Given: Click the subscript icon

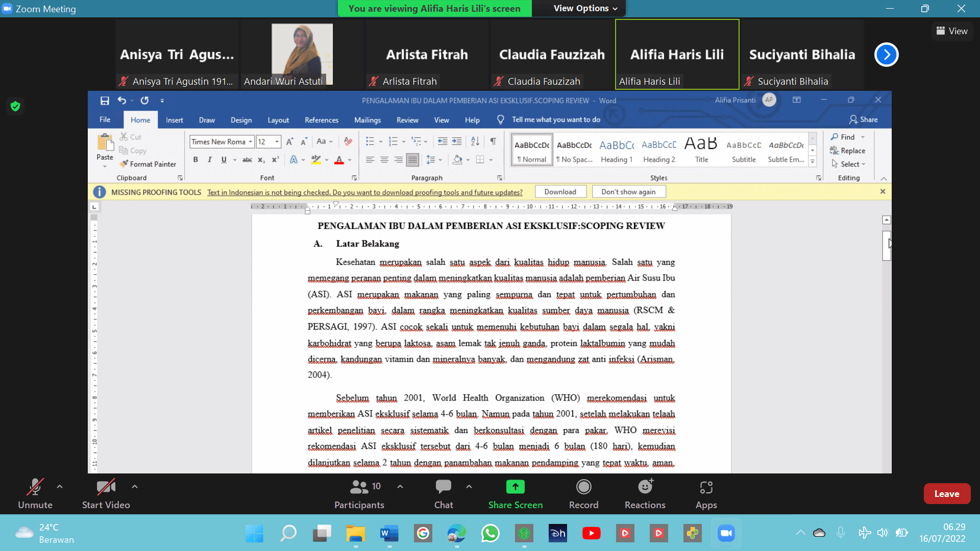Looking at the screenshot, I should (261, 160).
